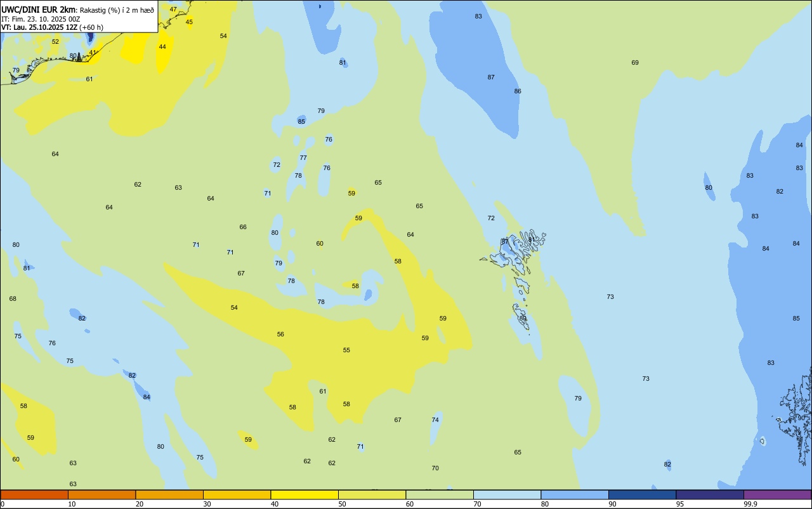Click the 60–70 light green legend segment
812x509 pixels.
[440, 494]
